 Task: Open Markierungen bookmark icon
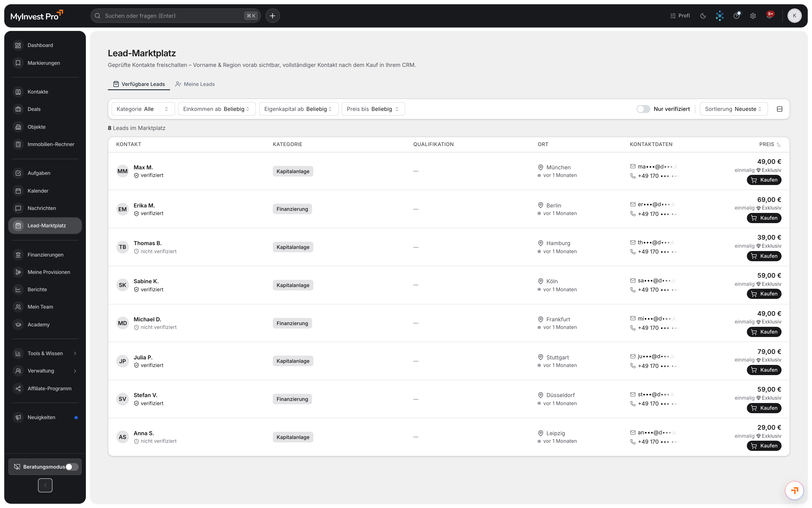[x=18, y=63]
